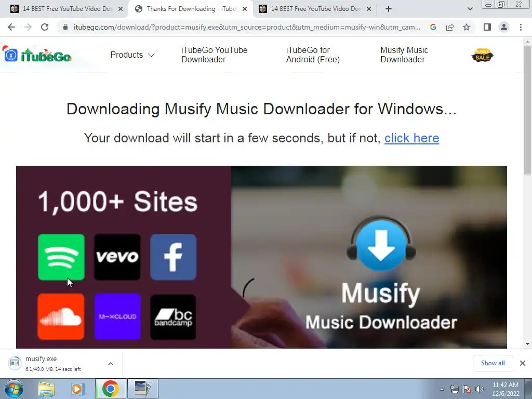This screenshot has height=399, width=532.
Task: Bookmark this page with the star icon
Action: coord(467,27)
